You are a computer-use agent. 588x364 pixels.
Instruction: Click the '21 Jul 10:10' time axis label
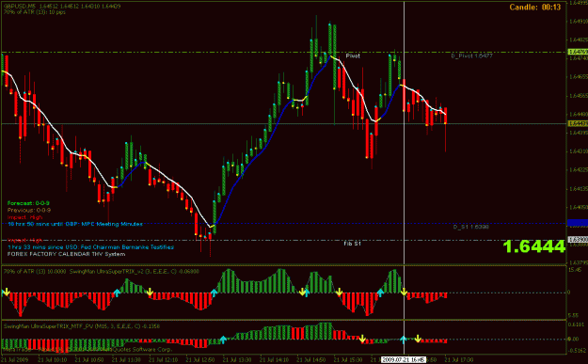point(52,360)
